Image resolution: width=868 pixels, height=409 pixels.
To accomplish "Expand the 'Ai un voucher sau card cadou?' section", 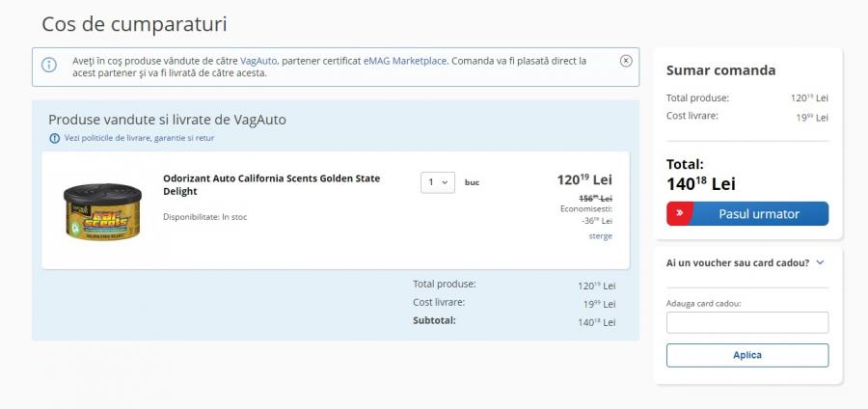I will [738, 262].
